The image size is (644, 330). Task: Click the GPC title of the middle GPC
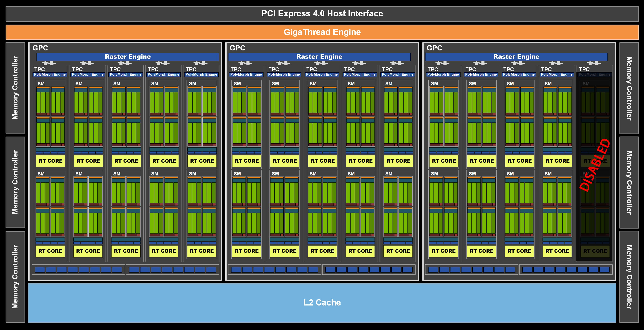coord(237,48)
